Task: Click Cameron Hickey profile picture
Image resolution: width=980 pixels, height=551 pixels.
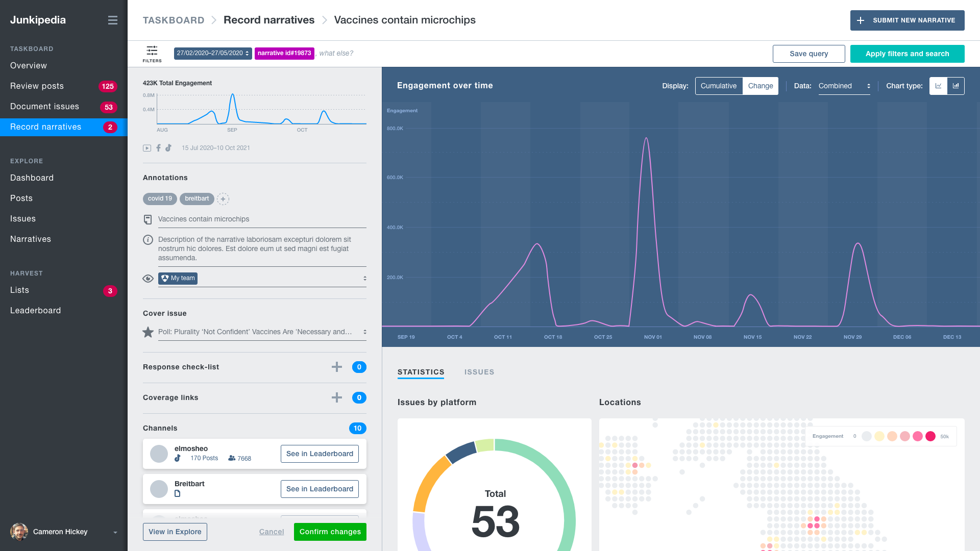Action: click(x=19, y=532)
